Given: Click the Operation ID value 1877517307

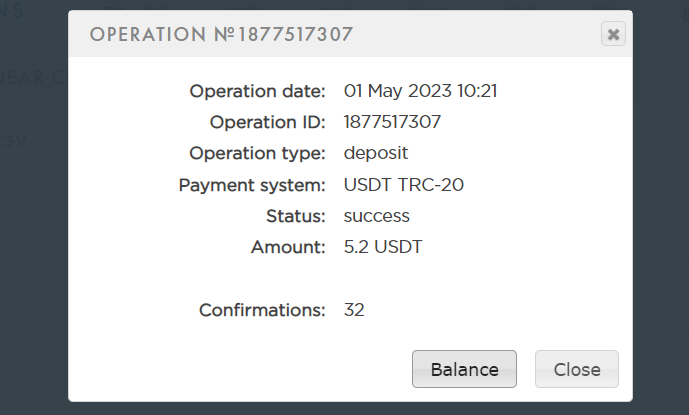Looking at the screenshot, I should point(393,122).
